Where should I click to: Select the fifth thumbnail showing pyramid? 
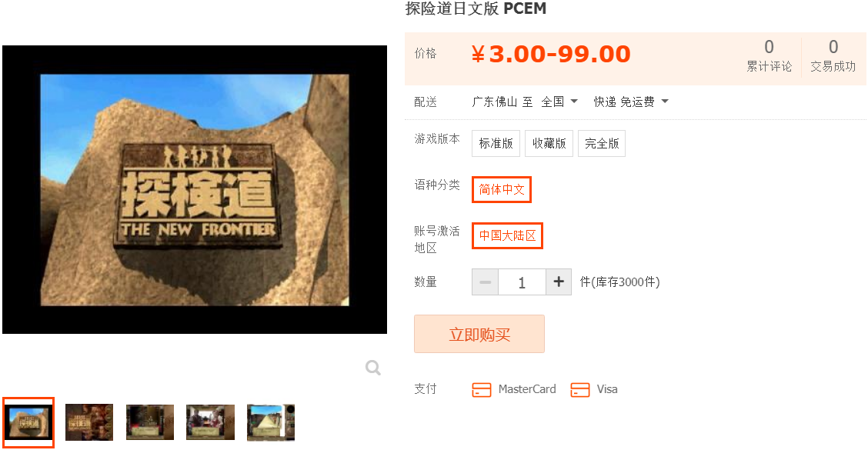tap(271, 422)
